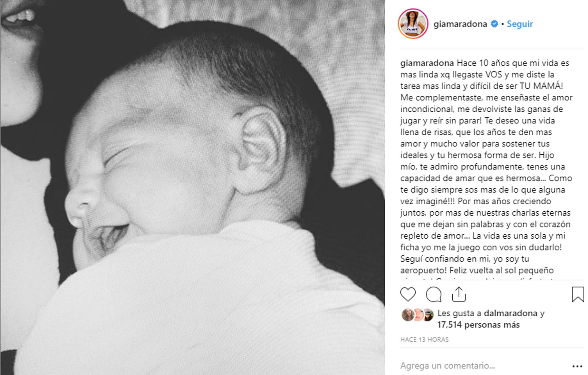Click the first liker avatar thumbnail
The height and width of the screenshot is (375, 588).
pyautogui.click(x=408, y=315)
